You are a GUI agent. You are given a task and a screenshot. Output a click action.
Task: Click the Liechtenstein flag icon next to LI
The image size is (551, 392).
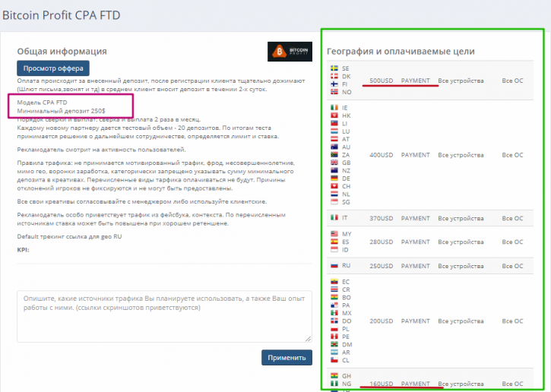coord(334,123)
